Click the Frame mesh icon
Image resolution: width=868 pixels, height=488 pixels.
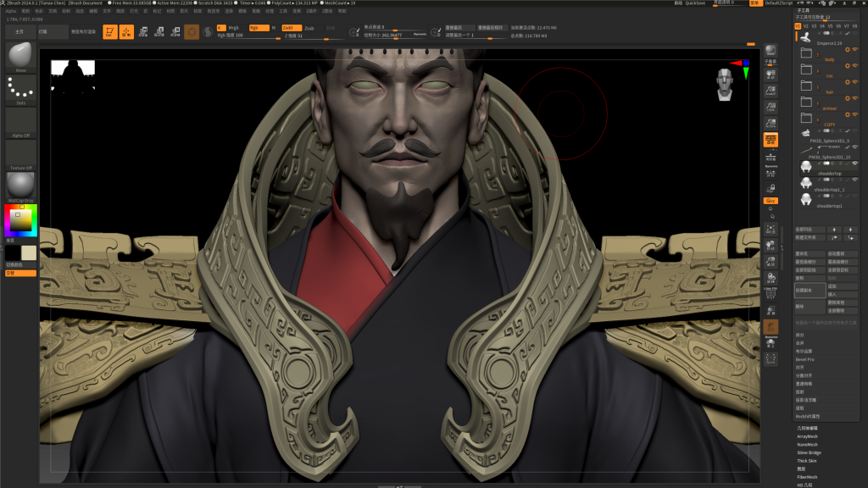(771, 229)
